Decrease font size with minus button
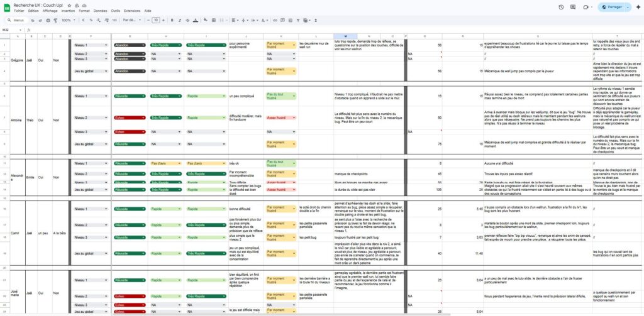644x316 pixels. 148,20
